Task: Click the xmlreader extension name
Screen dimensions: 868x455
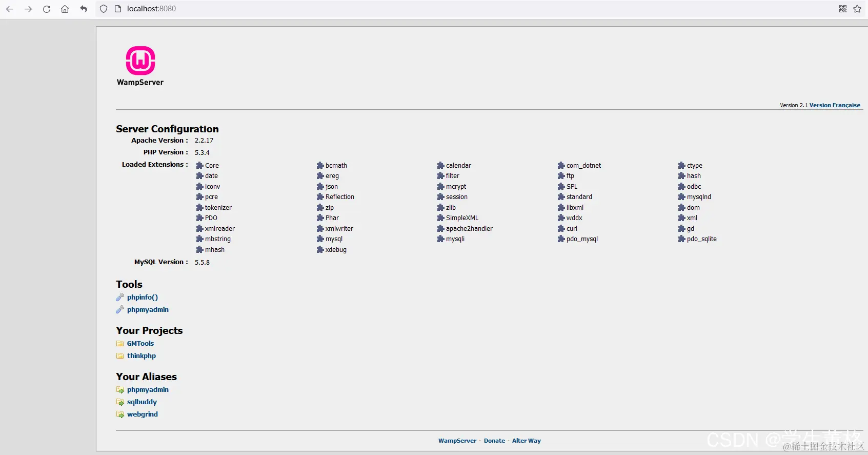Action: (x=220, y=229)
